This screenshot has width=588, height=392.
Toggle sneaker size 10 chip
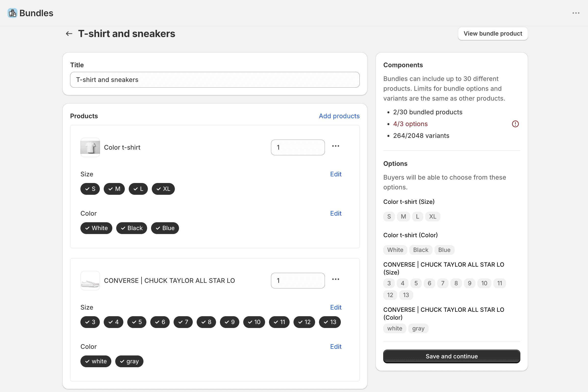point(254,322)
